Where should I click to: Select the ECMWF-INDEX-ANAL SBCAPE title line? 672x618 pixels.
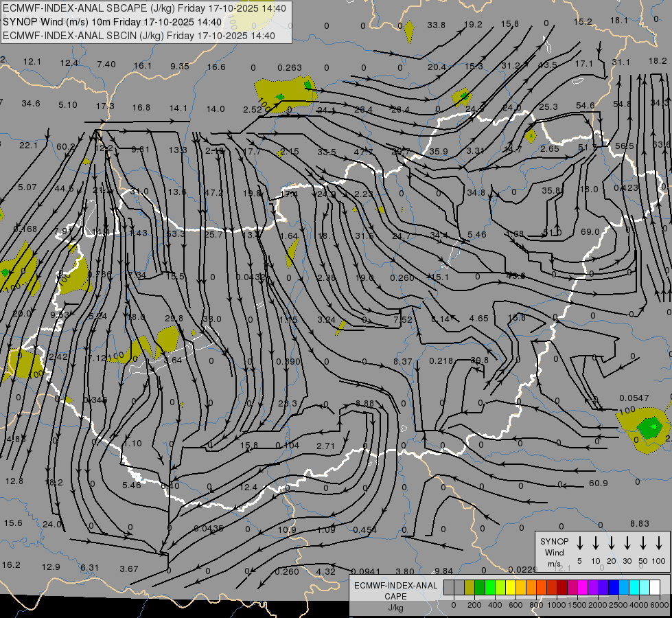coord(144,8)
